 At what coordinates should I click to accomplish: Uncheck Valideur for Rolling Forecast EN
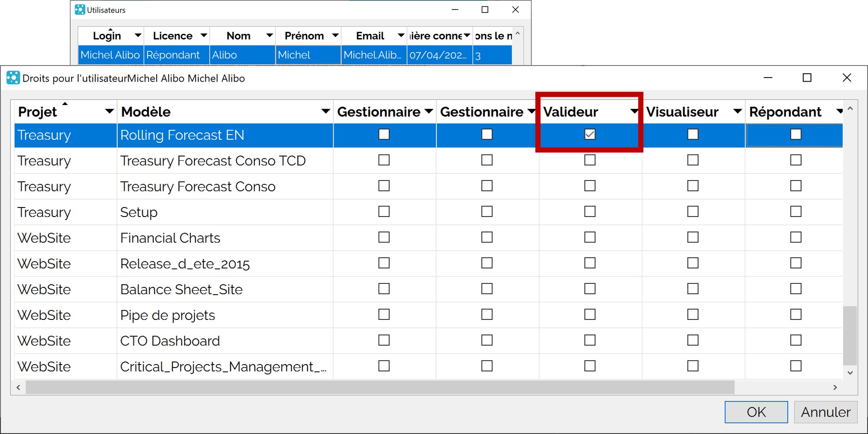(x=590, y=135)
